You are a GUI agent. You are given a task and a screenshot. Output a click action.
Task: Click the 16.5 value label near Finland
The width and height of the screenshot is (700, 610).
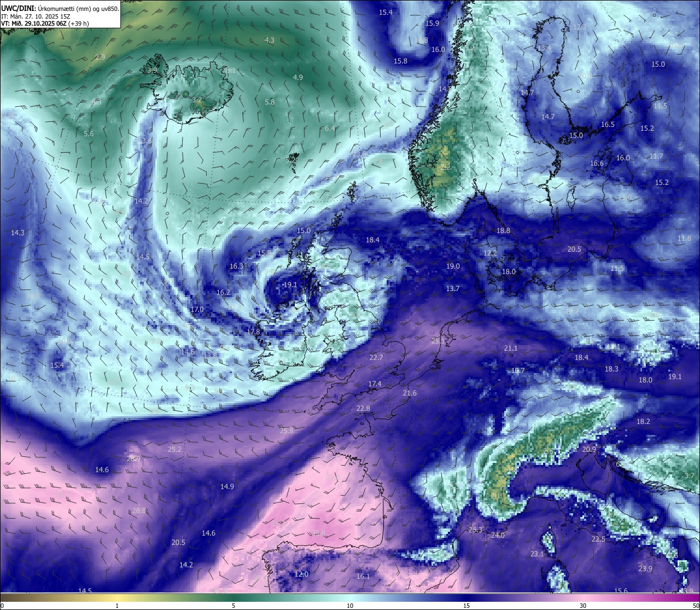click(608, 124)
